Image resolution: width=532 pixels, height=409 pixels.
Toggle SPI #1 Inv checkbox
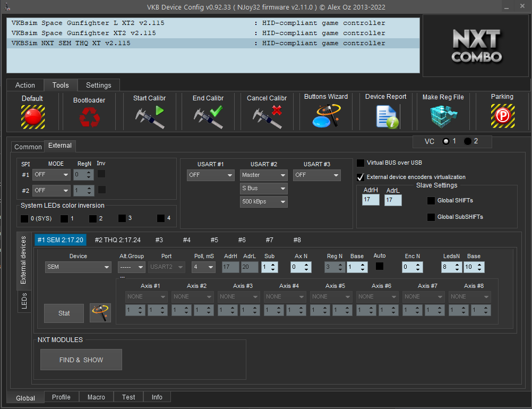click(101, 174)
